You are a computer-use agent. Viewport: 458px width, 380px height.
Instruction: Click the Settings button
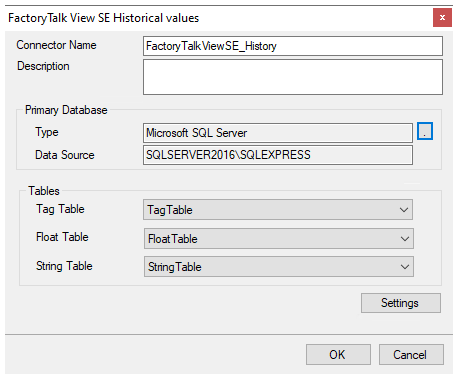401,303
